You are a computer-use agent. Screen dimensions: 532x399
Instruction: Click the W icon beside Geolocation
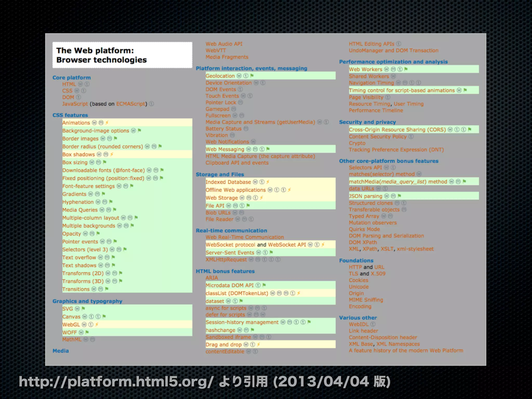239,76
